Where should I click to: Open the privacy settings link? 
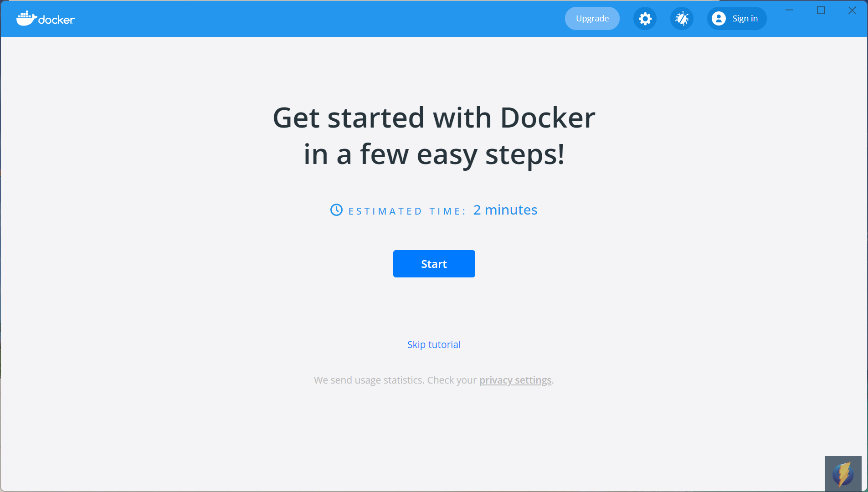point(515,380)
